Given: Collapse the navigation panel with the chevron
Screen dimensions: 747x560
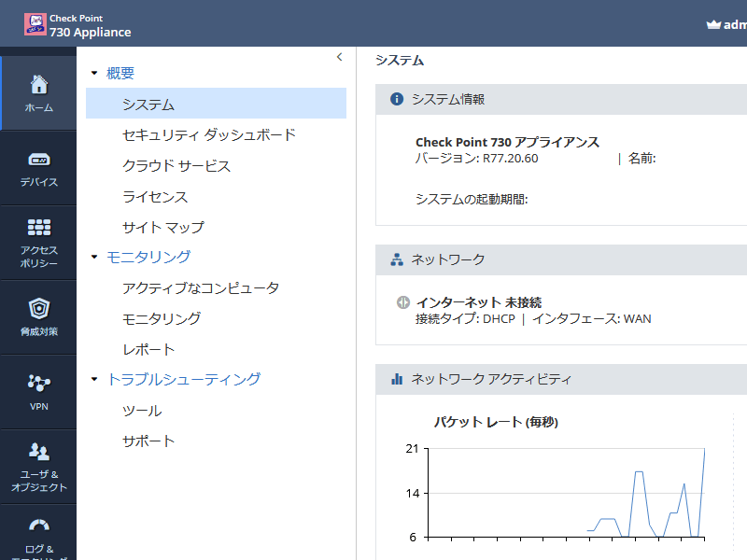Looking at the screenshot, I should coord(339,57).
